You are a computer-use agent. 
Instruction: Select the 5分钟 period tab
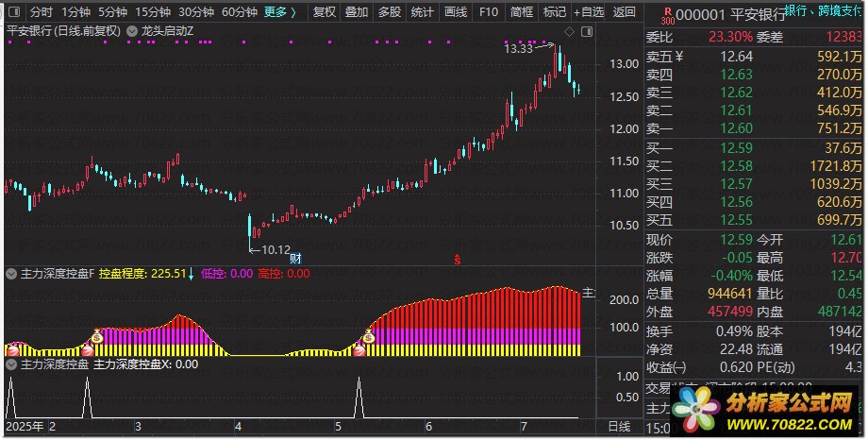(x=112, y=11)
